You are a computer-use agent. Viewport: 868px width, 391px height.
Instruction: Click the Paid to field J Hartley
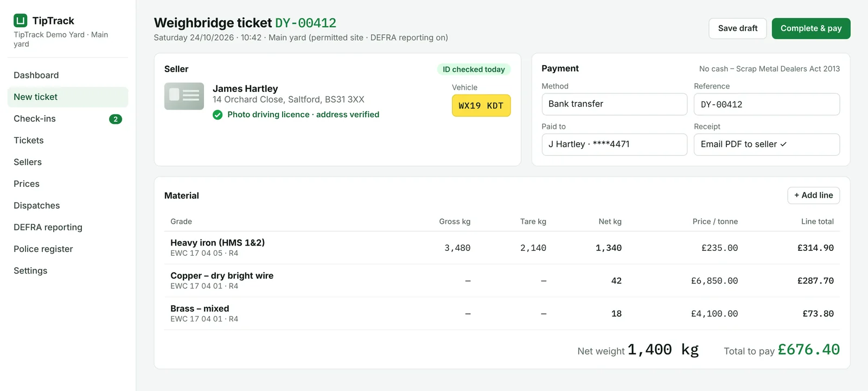tap(614, 144)
